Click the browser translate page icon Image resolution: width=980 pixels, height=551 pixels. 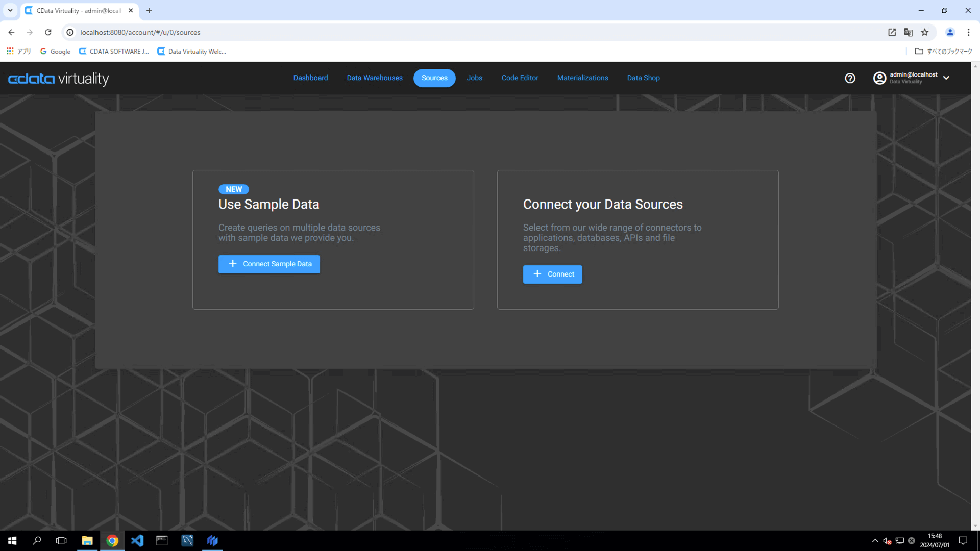[908, 32]
